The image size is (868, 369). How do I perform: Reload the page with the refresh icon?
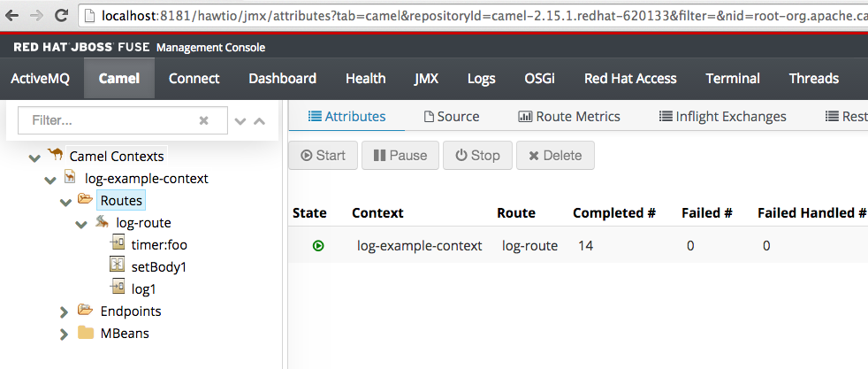(x=63, y=16)
